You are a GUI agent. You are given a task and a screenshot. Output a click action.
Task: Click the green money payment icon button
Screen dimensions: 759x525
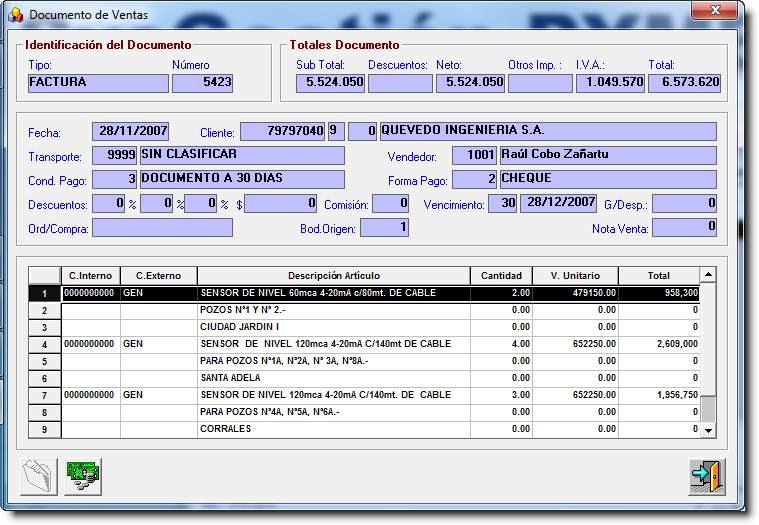pyautogui.click(x=83, y=477)
